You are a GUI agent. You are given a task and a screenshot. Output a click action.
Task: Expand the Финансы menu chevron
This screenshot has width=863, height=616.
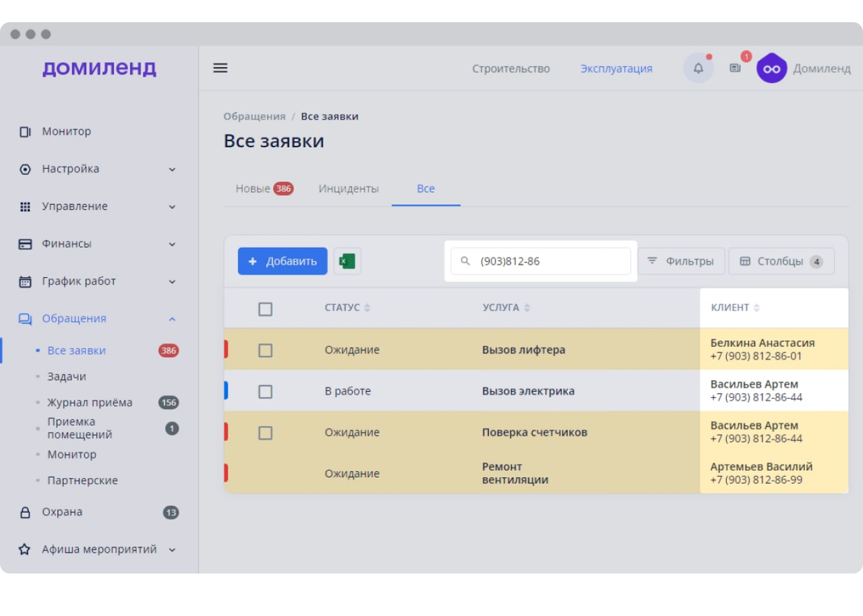coord(172,245)
